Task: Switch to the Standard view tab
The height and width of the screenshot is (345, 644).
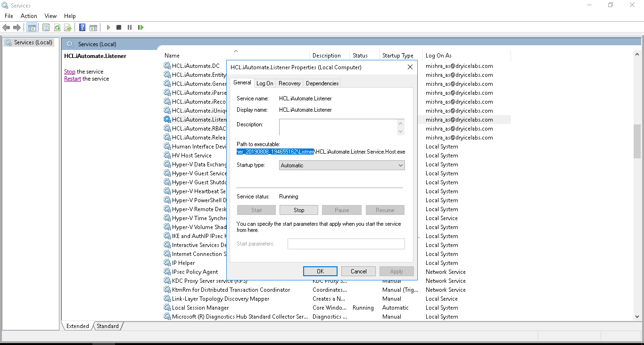Action: click(x=108, y=326)
